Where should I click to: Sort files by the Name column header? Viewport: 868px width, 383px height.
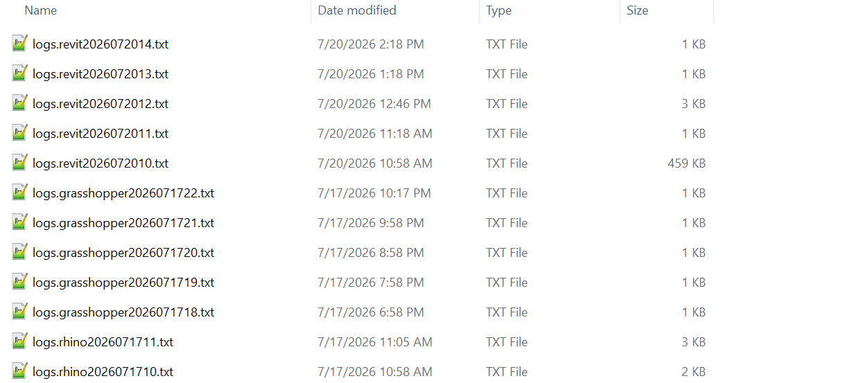(41, 10)
